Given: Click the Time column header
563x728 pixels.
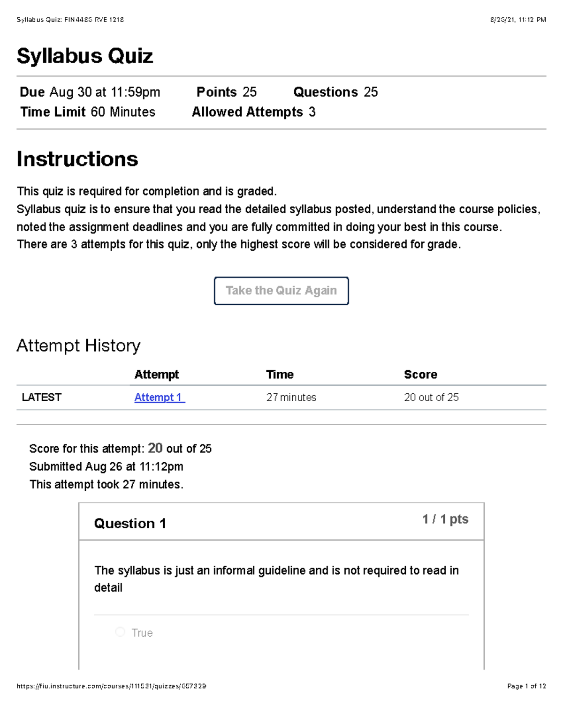Looking at the screenshot, I should point(280,374).
